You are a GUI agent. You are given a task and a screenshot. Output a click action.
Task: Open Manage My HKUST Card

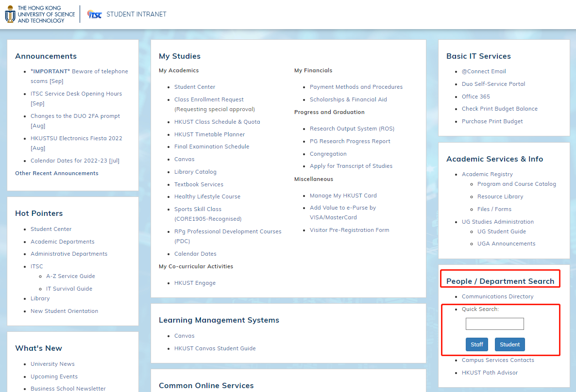pos(343,195)
